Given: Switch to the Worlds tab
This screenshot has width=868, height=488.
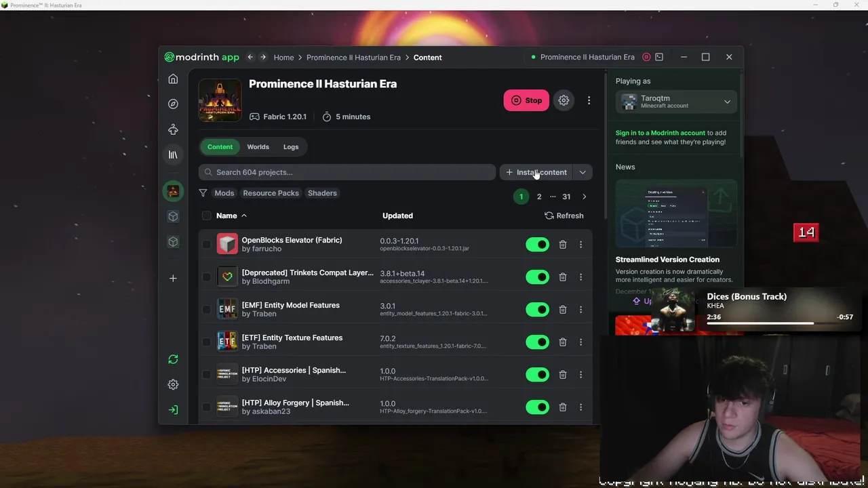Looking at the screenshot, I should pyautogui.click(x=258, y=147).
